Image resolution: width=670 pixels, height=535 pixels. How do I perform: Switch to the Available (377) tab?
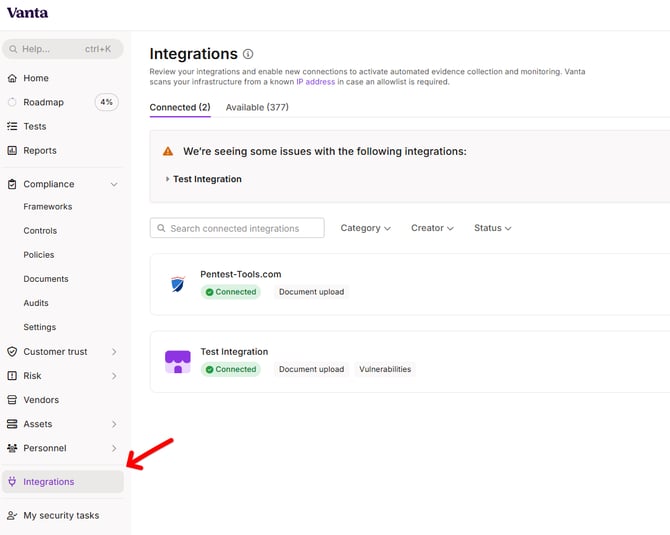(x=257, y=107)
